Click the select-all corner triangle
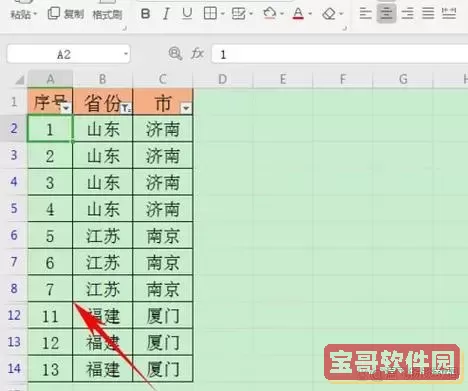 [x=20, y=80]
